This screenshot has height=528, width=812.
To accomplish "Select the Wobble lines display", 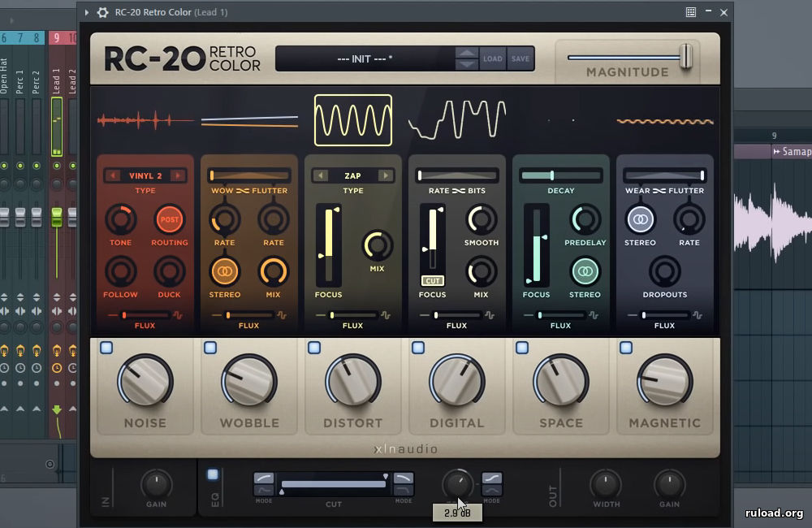I will pyautogui.click(x=249, y=121).
